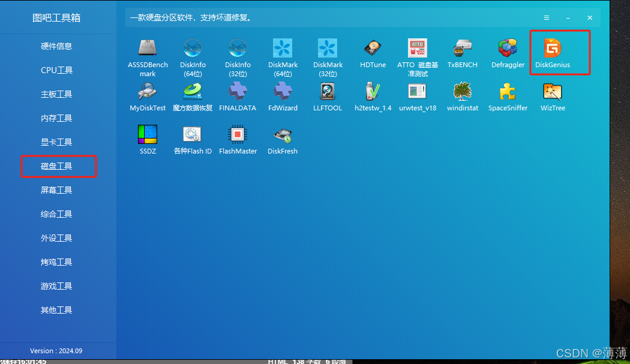Viewport: 630px width, 364px height.
Task: Open the SSDZ tool
Action: [x=148, y=140]
